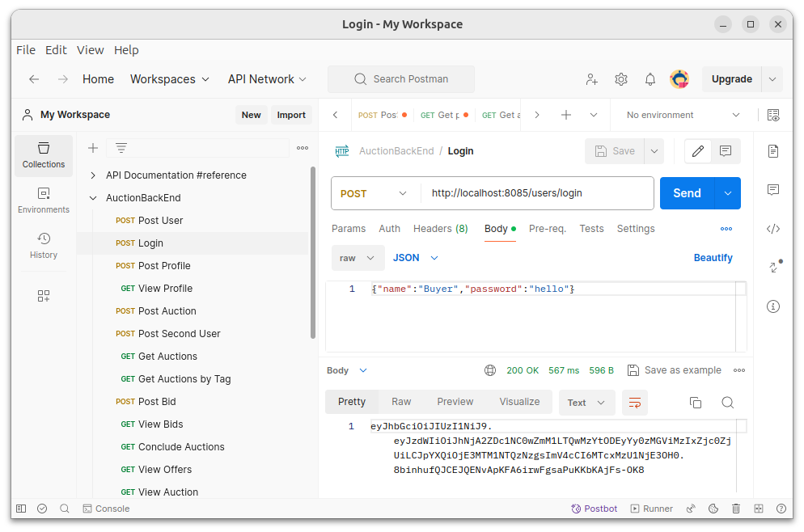This screenshot has width=804, height=532.
Task: Open collections options three-dot menu
Action: [303, 148]
